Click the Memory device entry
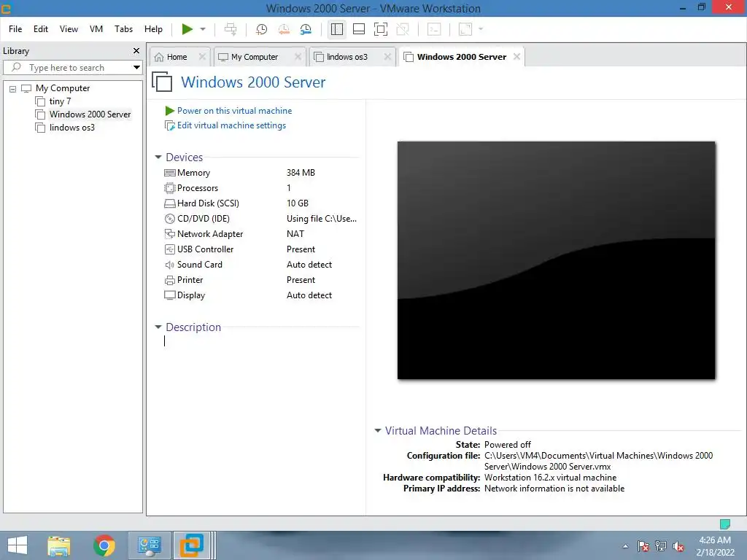This screenshot has width=747, height=560. click(x=193, y=173)
